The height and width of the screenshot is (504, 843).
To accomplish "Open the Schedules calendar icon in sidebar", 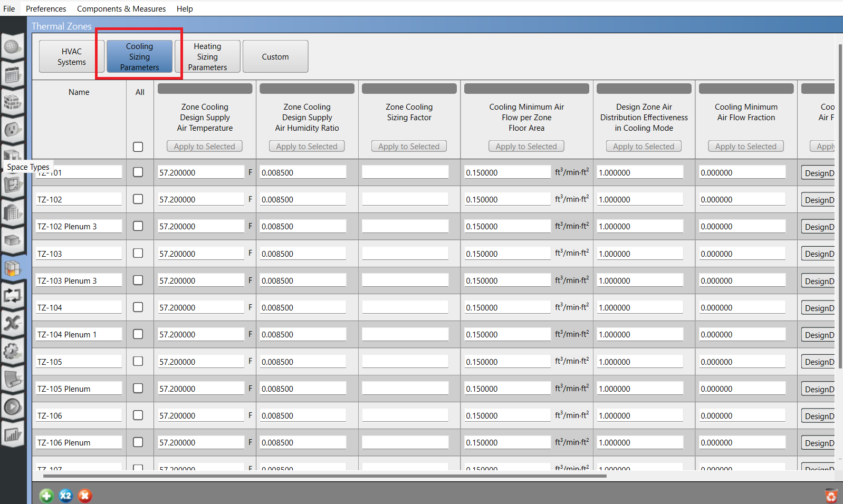I will tap(13, 75).
